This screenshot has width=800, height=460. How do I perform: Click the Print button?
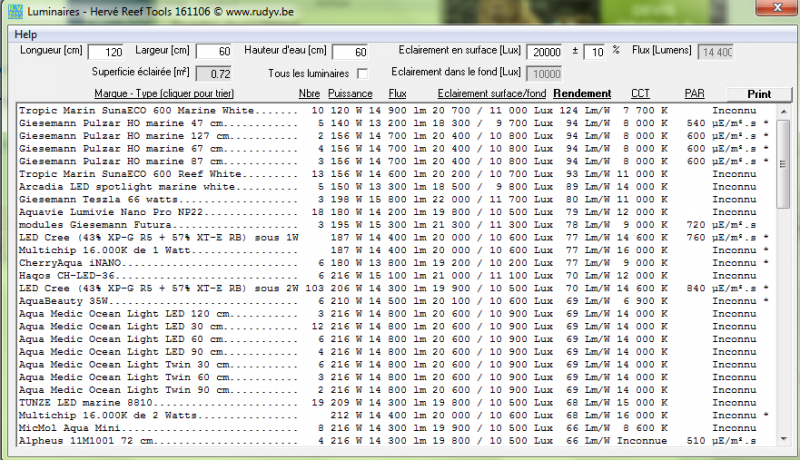(x=759, y=94)
